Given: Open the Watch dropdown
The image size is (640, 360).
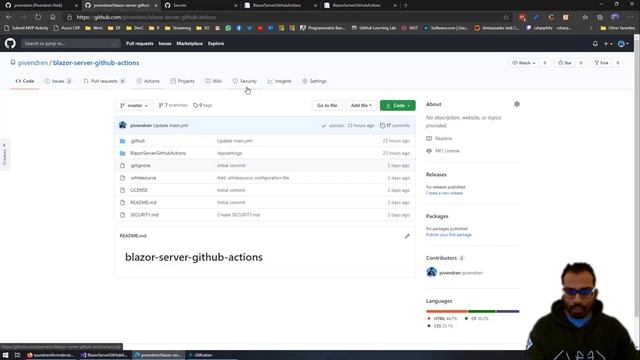Looking at the screenshot, I should [x=524, y=63].
